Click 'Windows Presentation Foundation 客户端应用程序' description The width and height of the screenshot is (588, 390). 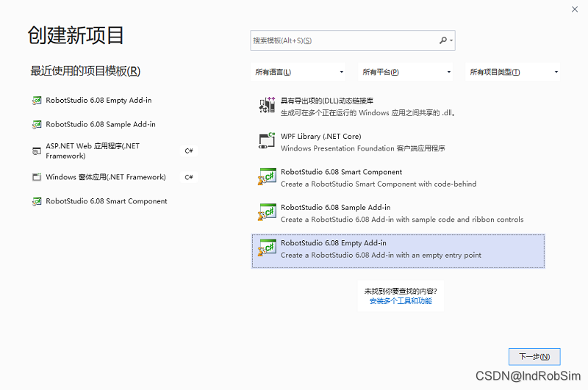click(x=363, y=148)
